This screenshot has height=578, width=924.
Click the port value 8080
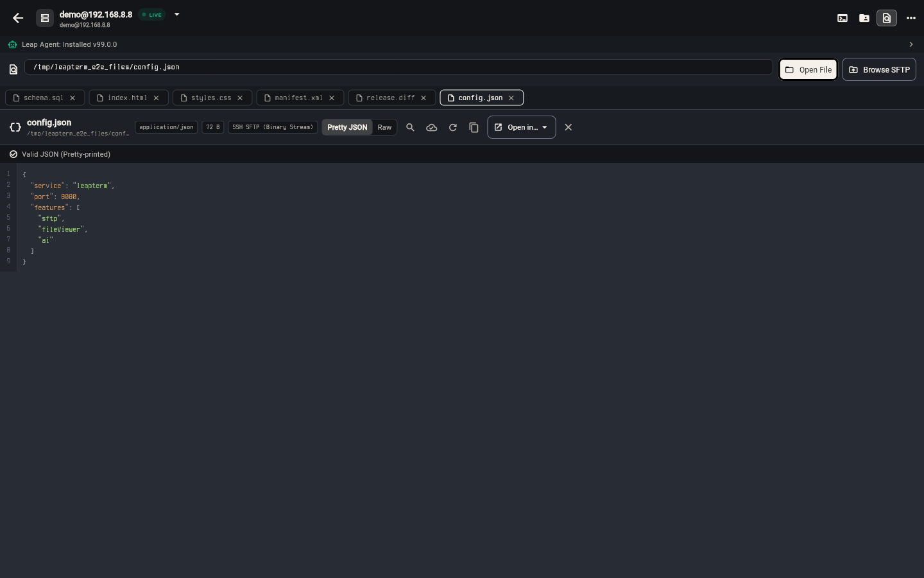click(x=69, y=197)
